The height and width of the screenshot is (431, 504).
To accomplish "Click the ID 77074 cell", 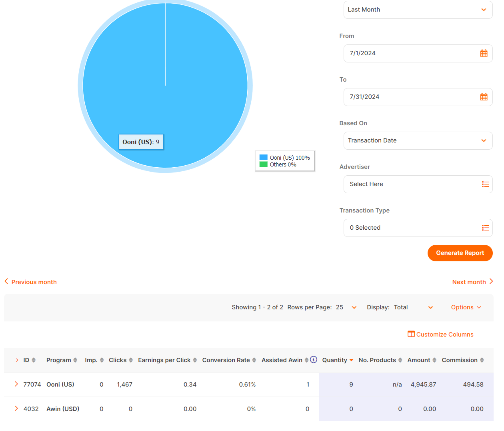I will (32, 385).
